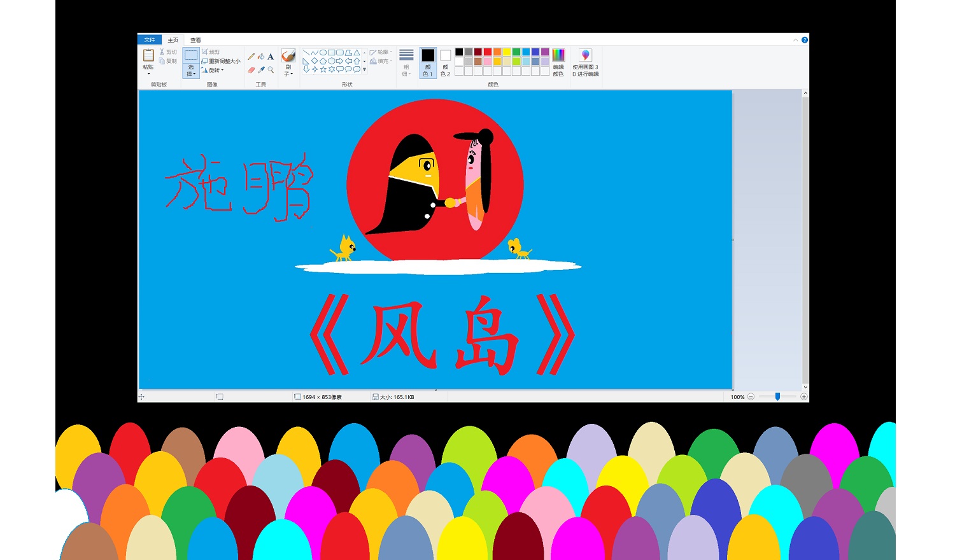Screen dimensions: 955x560
Task: Select the down arrow shape
Action: (306, 69)
